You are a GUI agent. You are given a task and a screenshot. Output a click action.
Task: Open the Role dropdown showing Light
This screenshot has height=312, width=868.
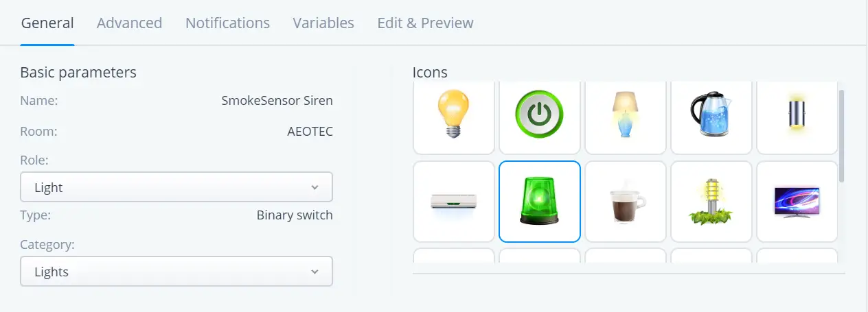(176, 187)
